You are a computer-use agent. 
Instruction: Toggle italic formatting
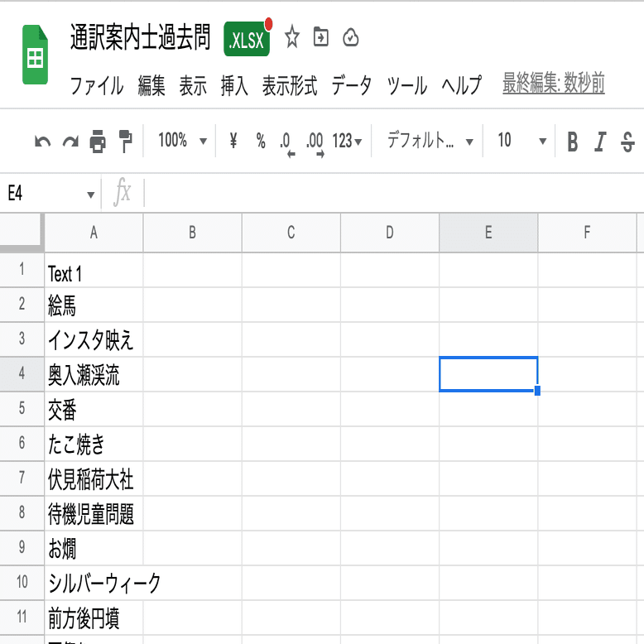coord(600,142)
